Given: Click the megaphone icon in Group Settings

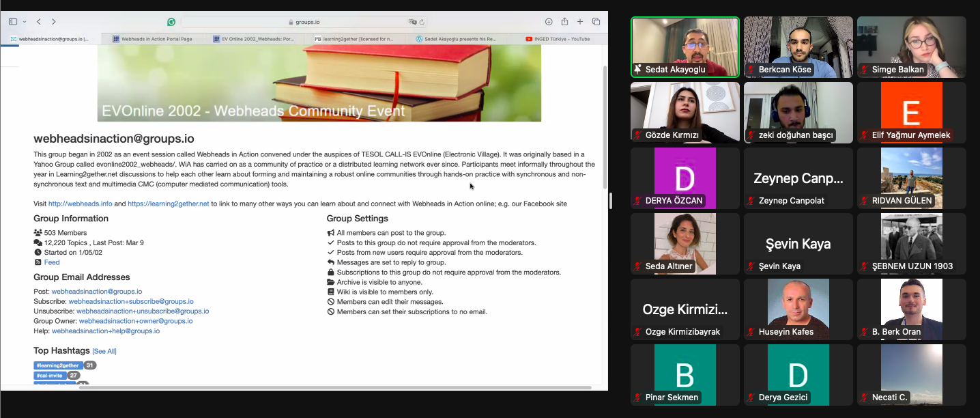Looking at the screenshot, I should coord(331,233).
